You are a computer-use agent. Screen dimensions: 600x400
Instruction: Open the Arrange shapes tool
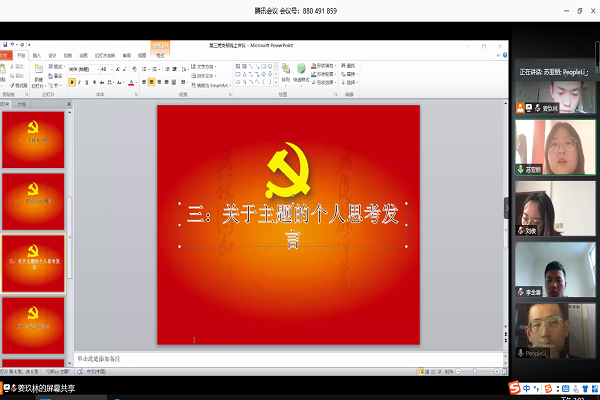(286, 75)
